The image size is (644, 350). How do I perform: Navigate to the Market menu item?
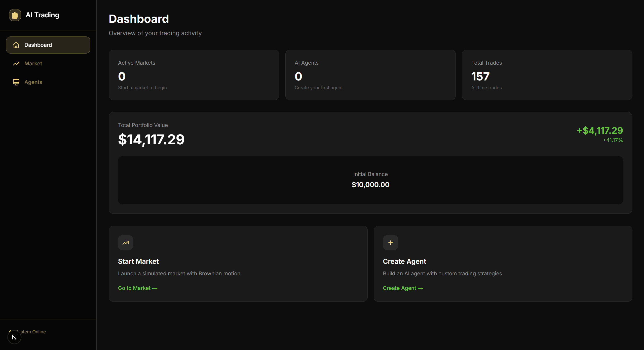(33, 64)
